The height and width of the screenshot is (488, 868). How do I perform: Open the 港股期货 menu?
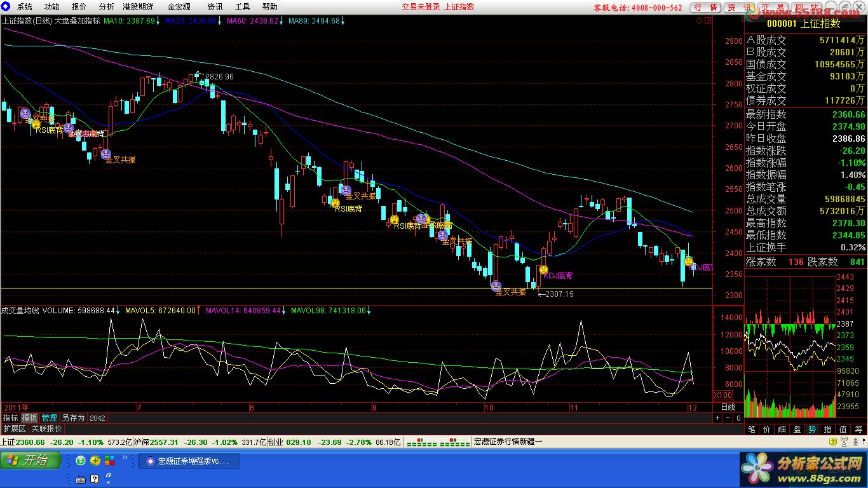[x=137, y=7]
